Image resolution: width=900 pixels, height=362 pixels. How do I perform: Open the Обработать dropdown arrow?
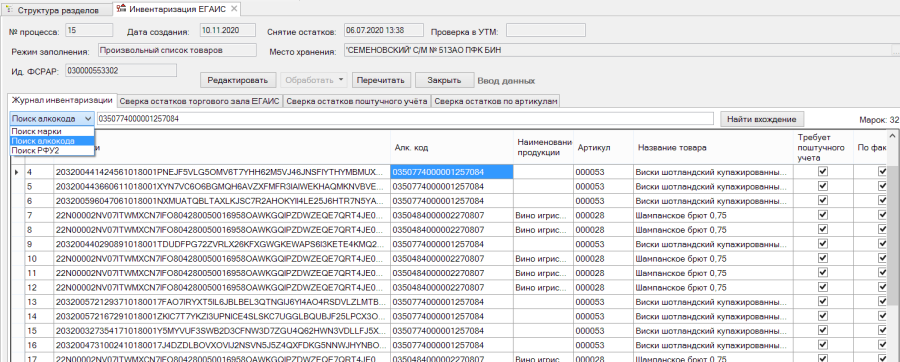click(x=341, y=80)
